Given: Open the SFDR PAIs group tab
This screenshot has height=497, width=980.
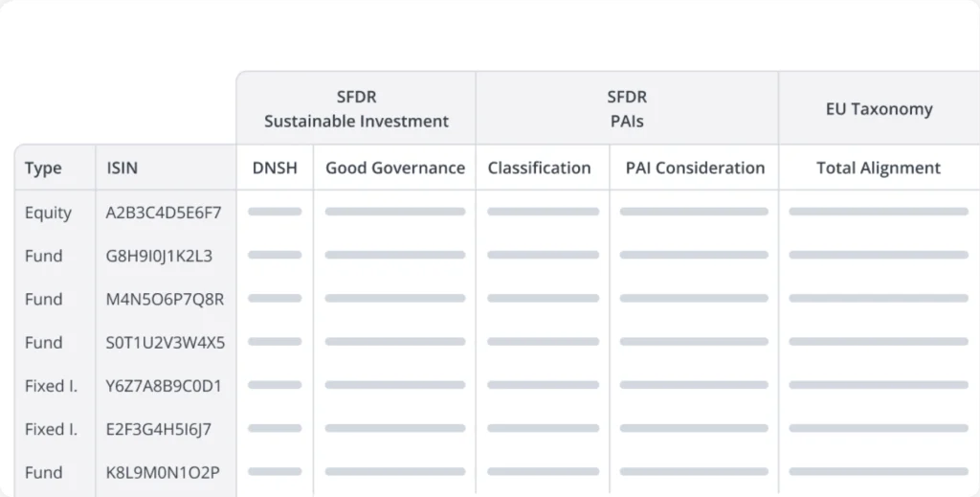Looking at the screenshot, I should pyautogui.click(x=627, y=109).
